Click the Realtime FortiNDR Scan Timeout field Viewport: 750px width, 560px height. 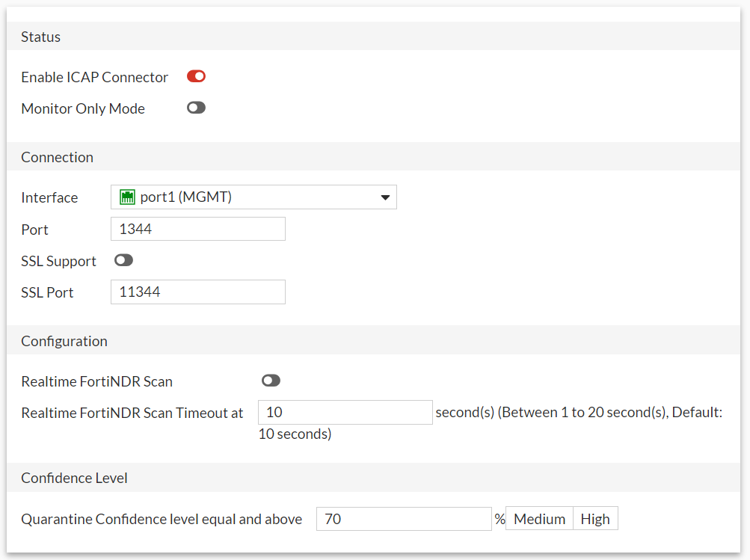click(x=345, y=412)
